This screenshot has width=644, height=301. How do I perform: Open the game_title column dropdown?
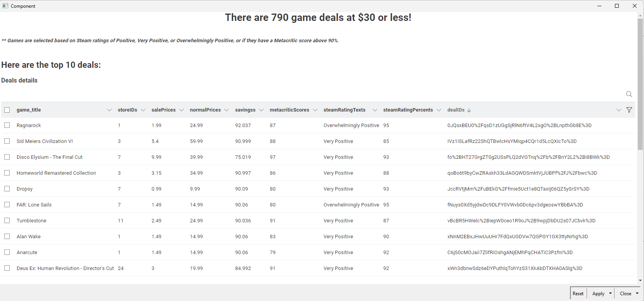tap(109, 110)
